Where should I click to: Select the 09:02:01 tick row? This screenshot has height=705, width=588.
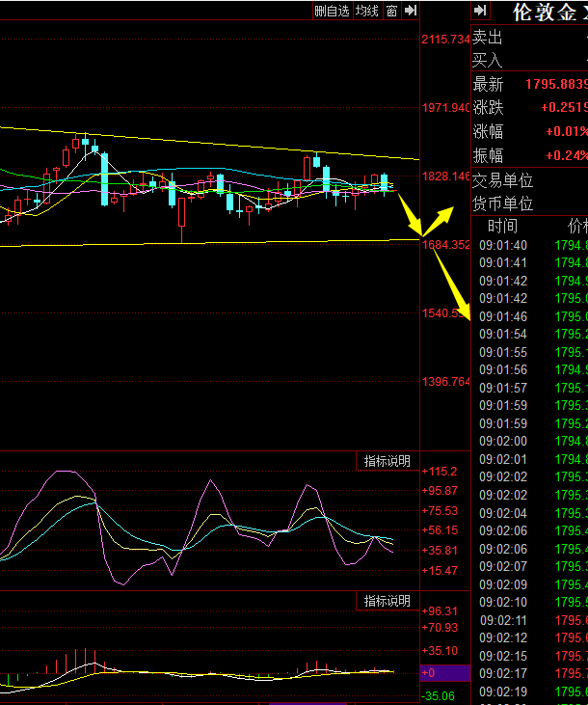coord(530,459)
